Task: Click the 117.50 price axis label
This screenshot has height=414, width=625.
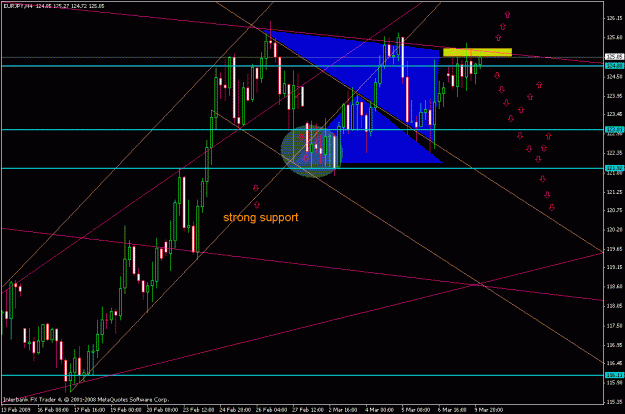Action: [614, 326]
